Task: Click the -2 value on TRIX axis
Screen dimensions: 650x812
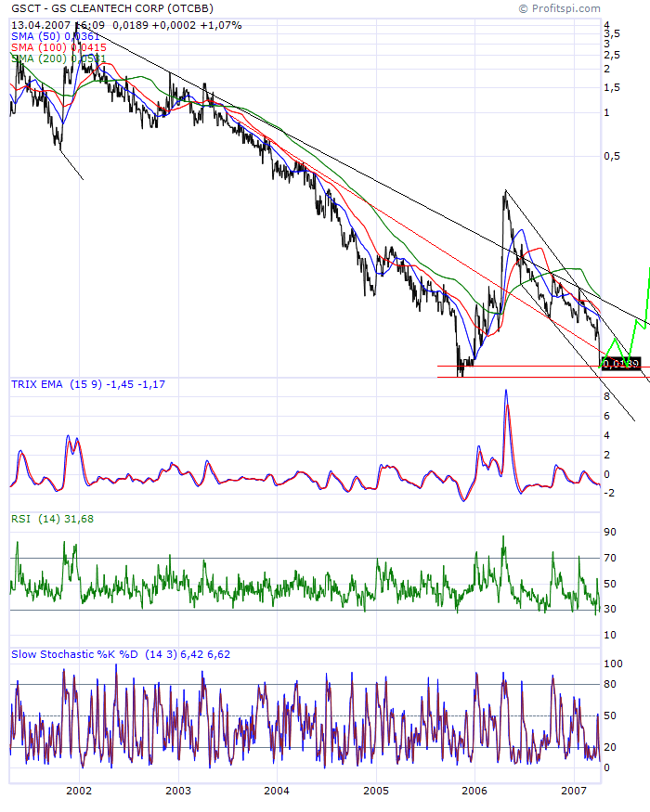Action: click(x=609, y=493)
